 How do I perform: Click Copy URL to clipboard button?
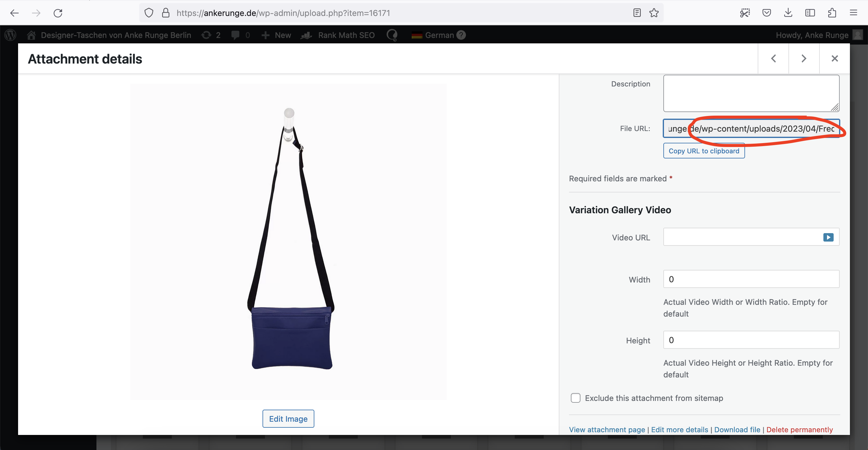(704, 151)
